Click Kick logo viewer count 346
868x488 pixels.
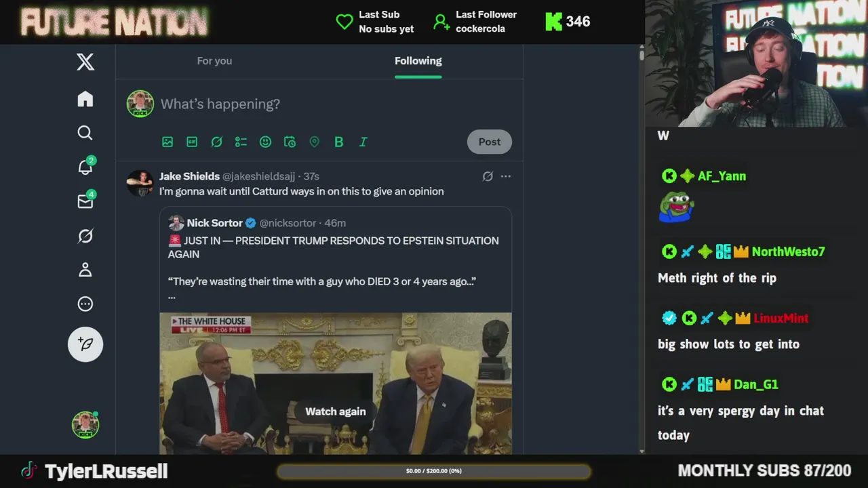point(568,22)
